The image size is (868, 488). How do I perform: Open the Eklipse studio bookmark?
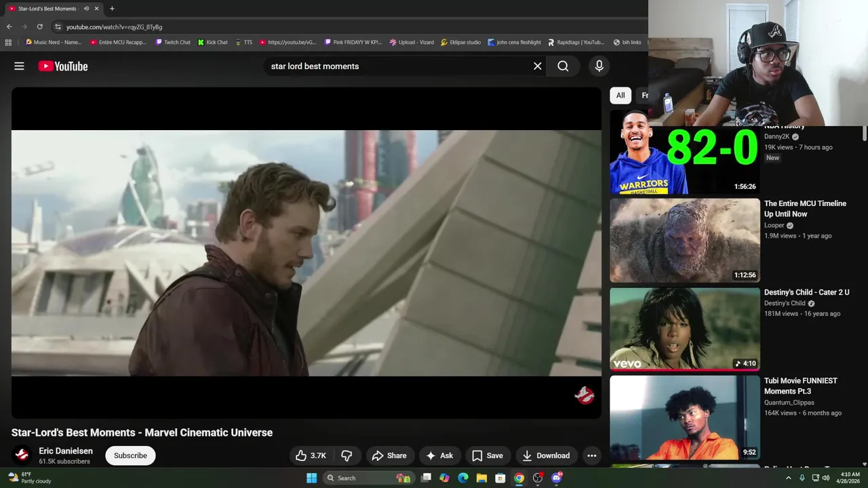tap(460, 42)
